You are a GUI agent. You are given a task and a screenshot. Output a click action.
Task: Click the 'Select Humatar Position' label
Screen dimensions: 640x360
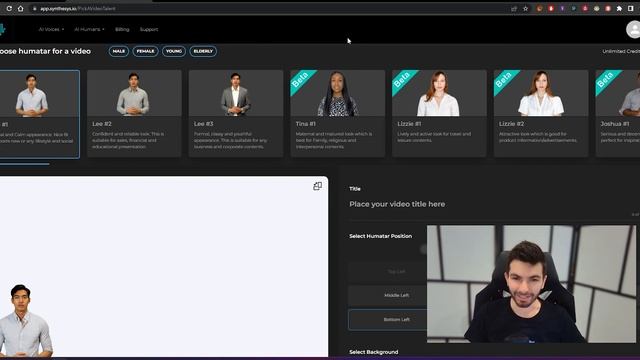[x=380, y=236]
